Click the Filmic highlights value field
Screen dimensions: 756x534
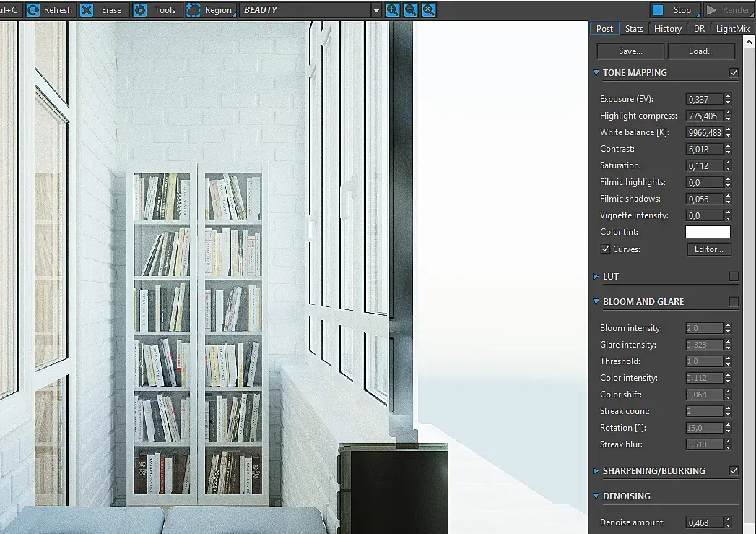705,182
